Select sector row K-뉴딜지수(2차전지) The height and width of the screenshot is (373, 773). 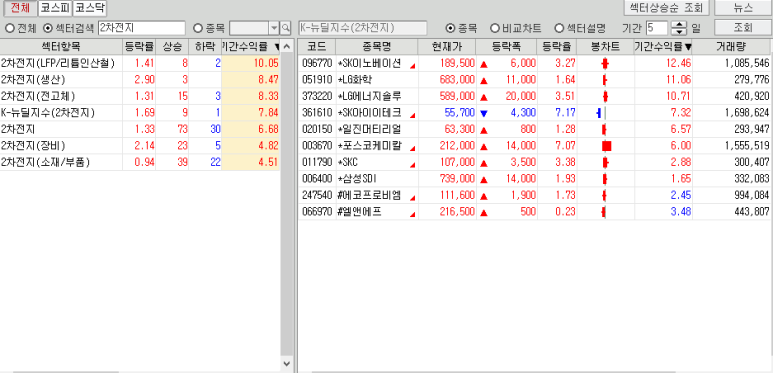[140, 113]
